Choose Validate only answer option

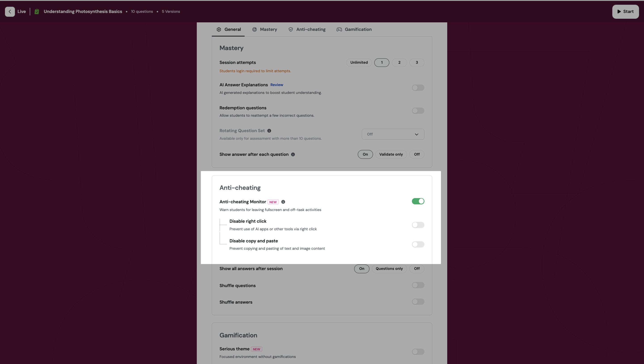pyautogui.click(x=391, y=154)
